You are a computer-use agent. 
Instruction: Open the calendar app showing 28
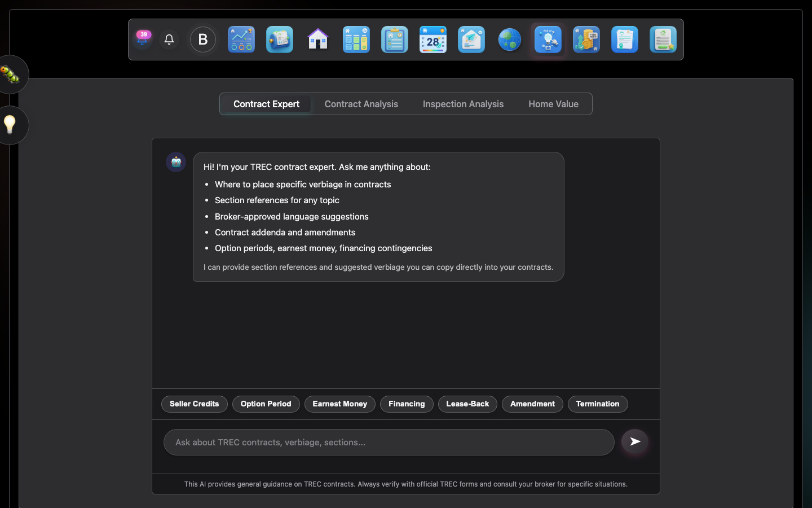[433, 40]
